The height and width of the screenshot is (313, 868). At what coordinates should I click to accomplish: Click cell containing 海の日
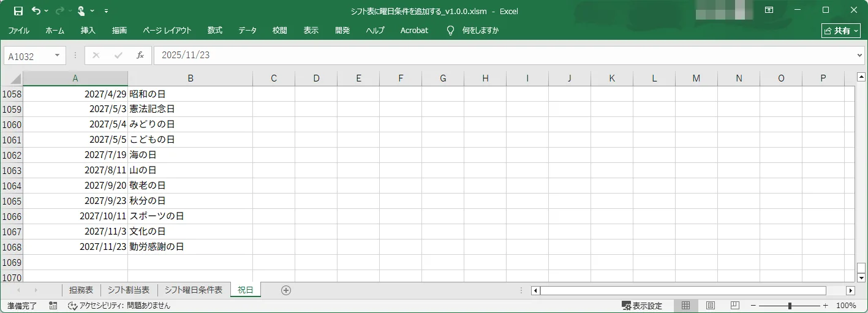[x=191, y=156]
